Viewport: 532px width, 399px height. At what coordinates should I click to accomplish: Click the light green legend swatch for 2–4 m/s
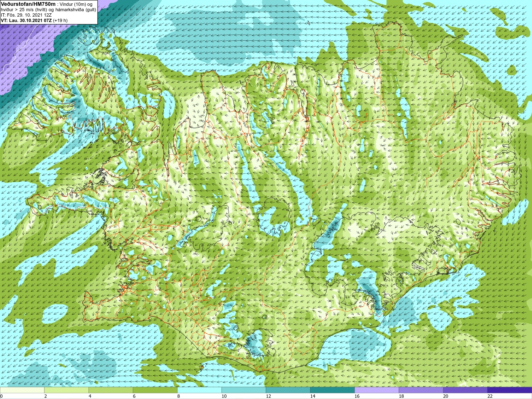click(x=66, y=390)
